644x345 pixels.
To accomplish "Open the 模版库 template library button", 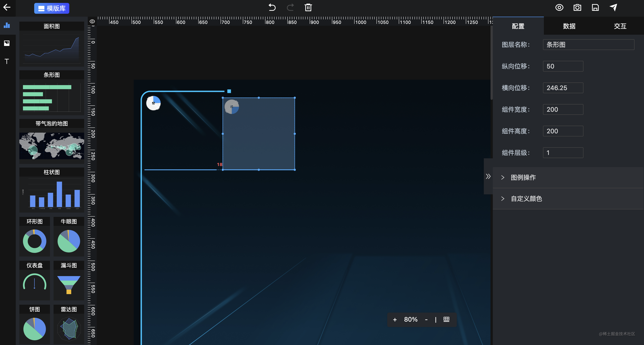I will click(52, 8).
